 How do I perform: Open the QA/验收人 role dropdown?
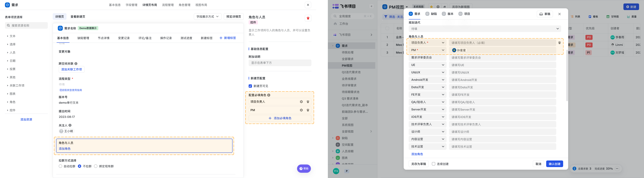[x=427, y=102]
